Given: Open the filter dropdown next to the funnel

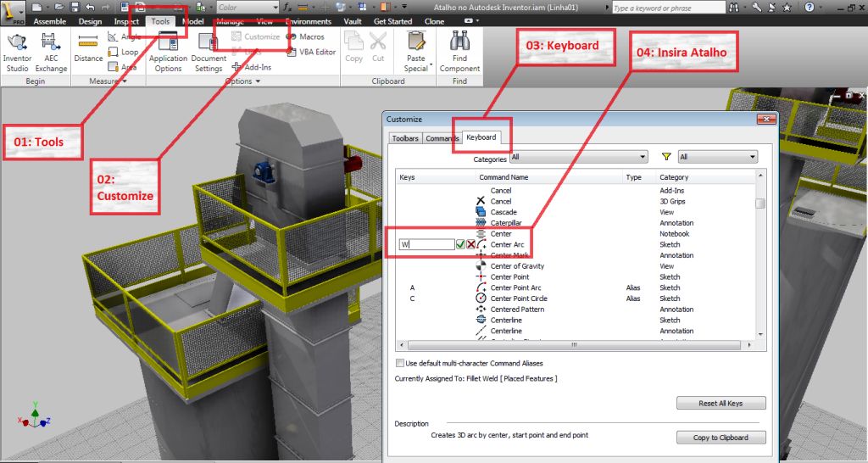Looking at the screenshot, I should (716, 157).
